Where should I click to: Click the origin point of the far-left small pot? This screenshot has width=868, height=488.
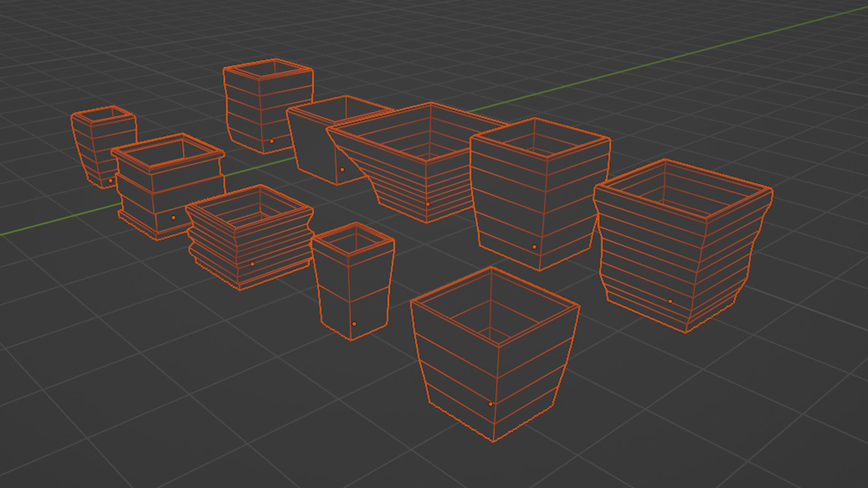110,180
